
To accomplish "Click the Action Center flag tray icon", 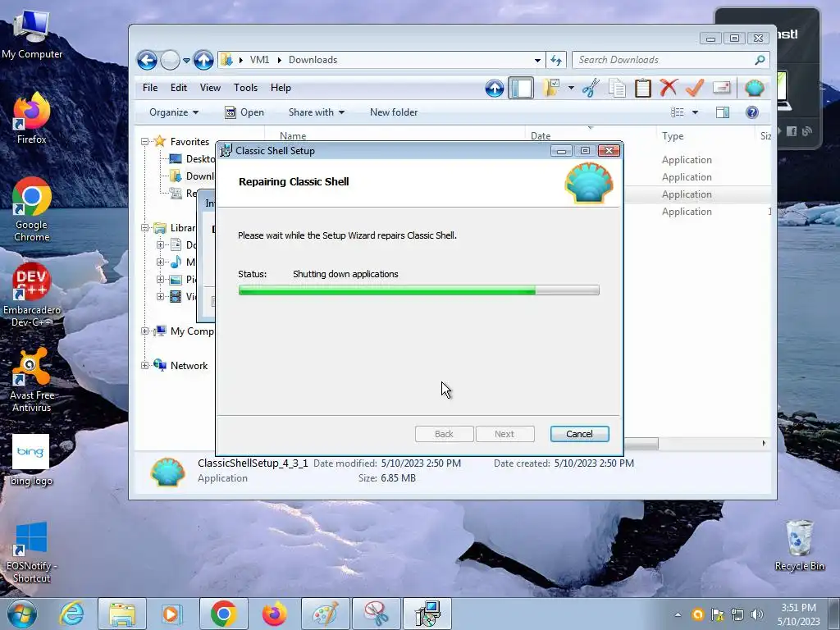I will (x=717, y=614).
